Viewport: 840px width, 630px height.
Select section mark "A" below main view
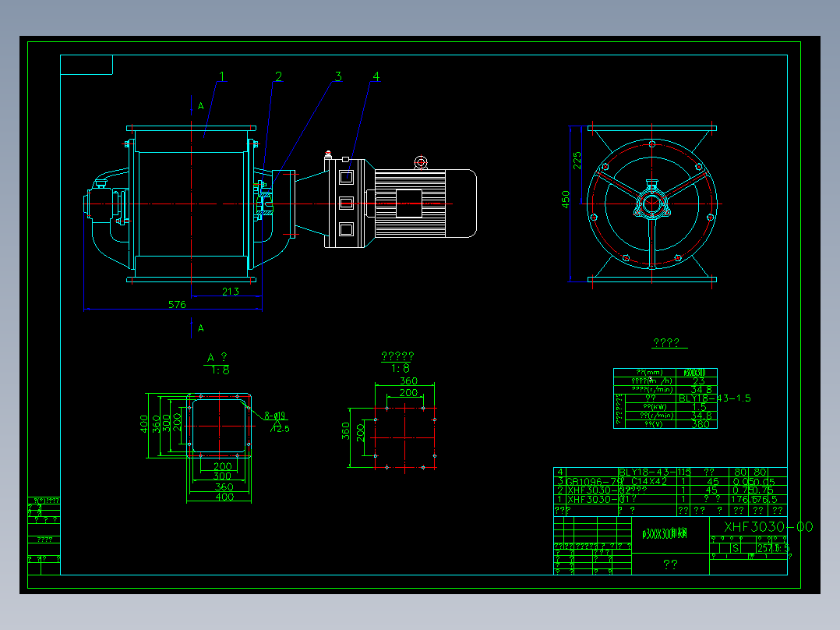[201, 328]
